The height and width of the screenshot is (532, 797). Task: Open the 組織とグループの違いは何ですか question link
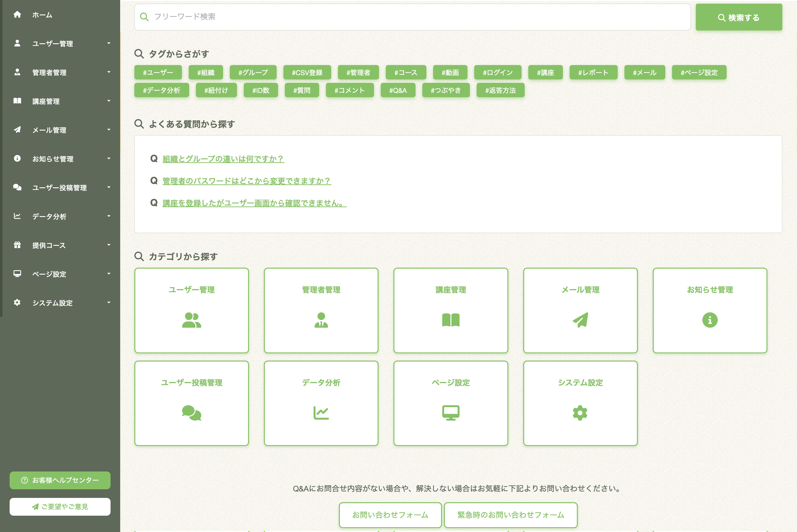223,159
